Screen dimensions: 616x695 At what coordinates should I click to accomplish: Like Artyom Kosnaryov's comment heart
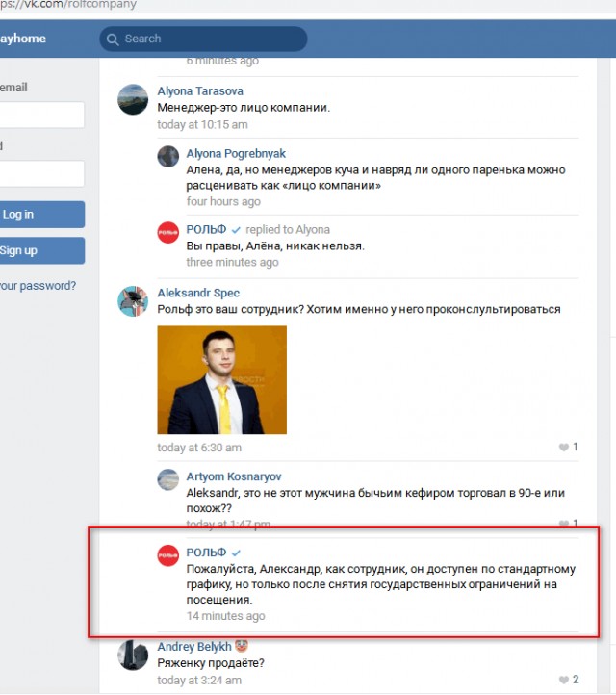pos(564,524)
